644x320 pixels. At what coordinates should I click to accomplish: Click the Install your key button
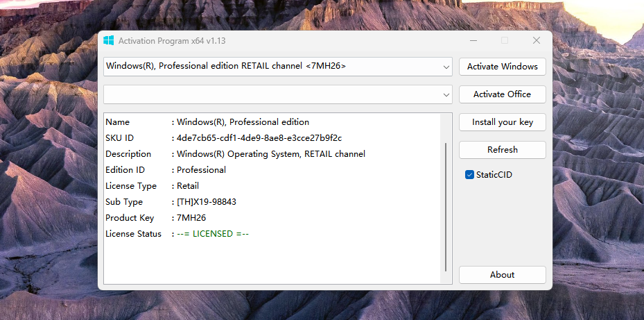point(502,122)
